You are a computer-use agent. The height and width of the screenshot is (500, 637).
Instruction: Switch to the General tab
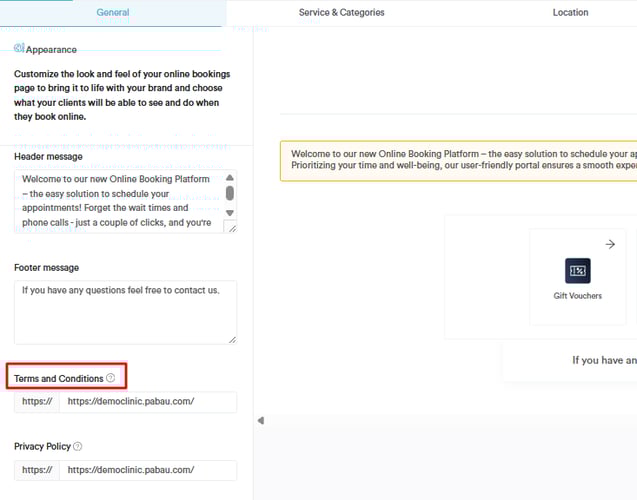112,13
